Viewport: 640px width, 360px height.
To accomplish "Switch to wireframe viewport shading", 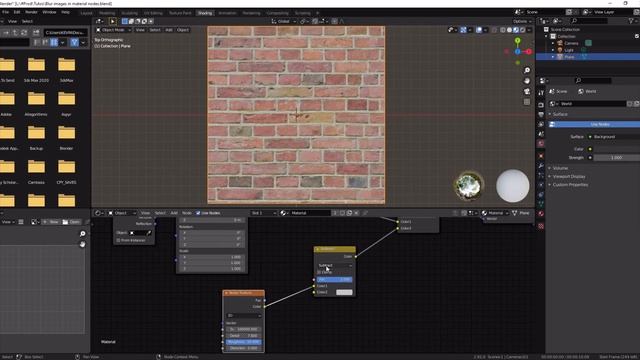I will pyautogui.click(x=503, y=30).
